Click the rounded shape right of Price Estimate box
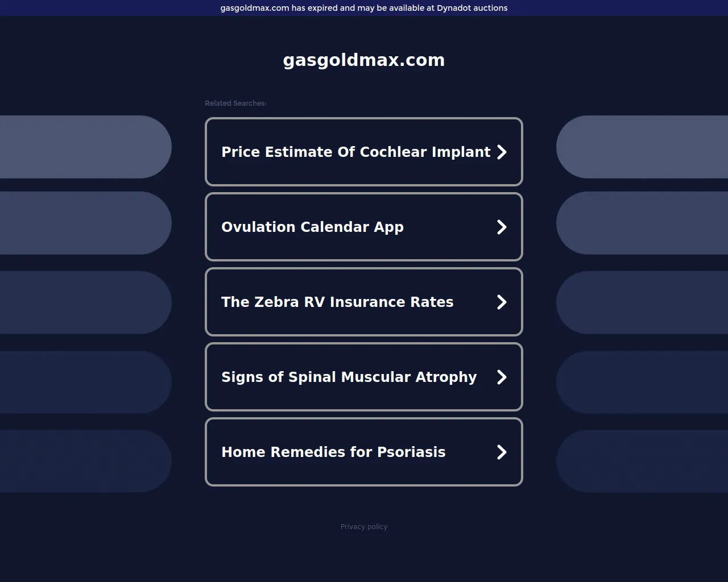The image size is (728, 582). click(643, 147)
